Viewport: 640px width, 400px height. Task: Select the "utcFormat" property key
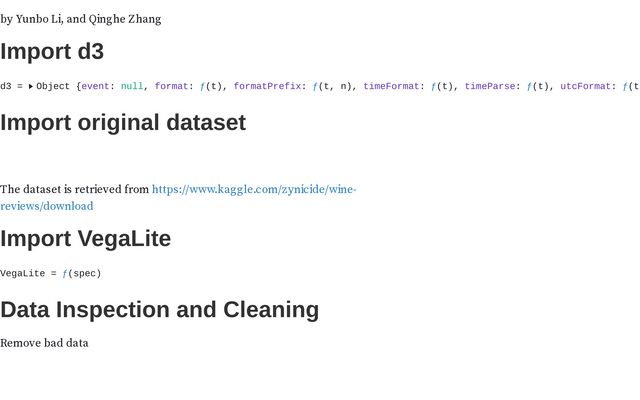(x=585, y=87)
